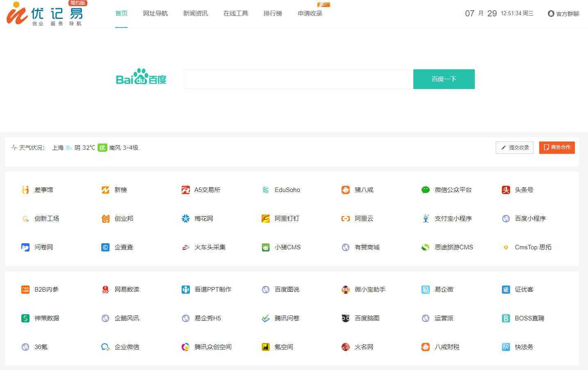Click the 企查查 icon
Image resolution: width=588 pixels, height=370 pixels.
(105, 247)
